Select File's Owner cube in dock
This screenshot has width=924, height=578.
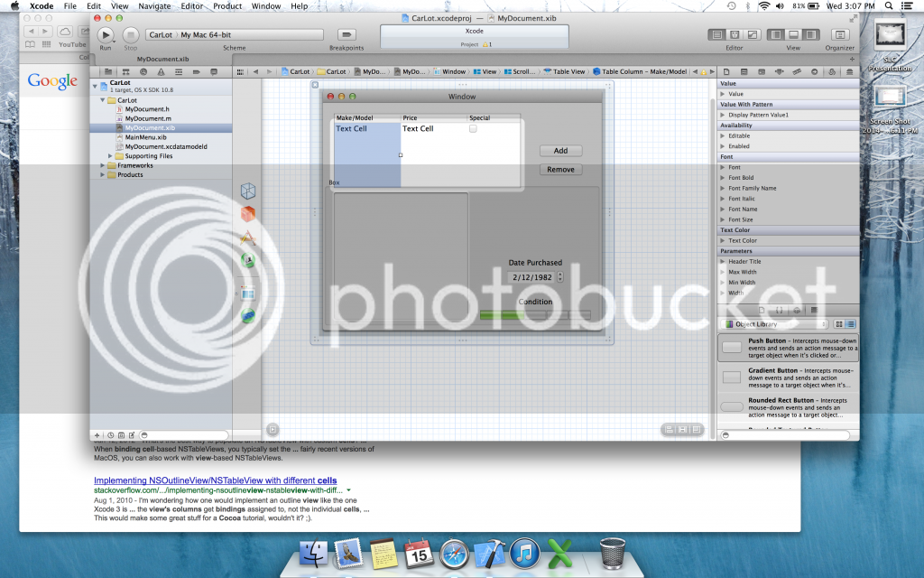(248, 191)
